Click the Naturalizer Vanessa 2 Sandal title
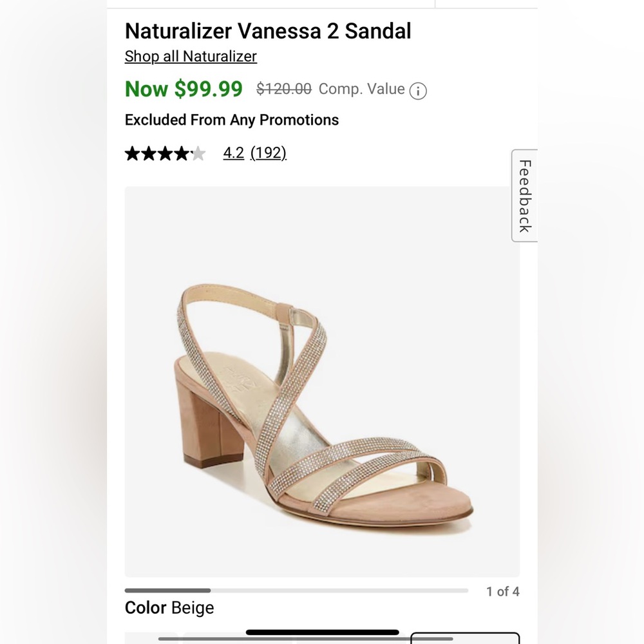The height and width of the screenshot is (644, 644). 268,30
